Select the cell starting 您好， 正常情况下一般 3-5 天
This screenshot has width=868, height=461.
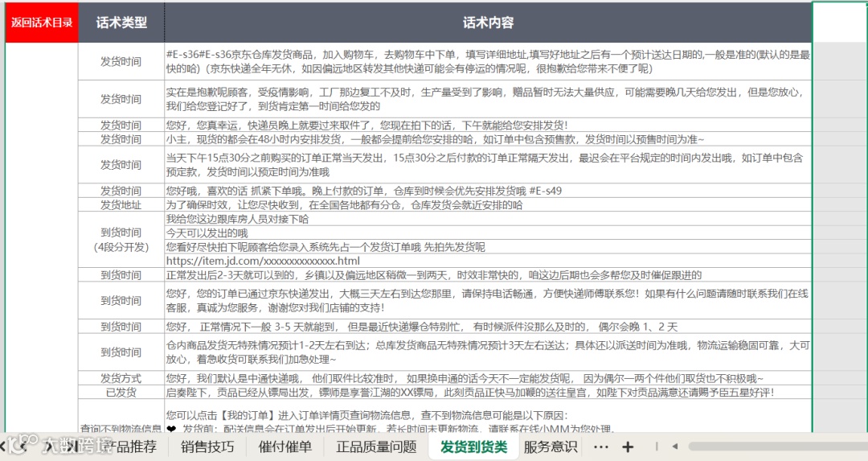pos(489,327)
